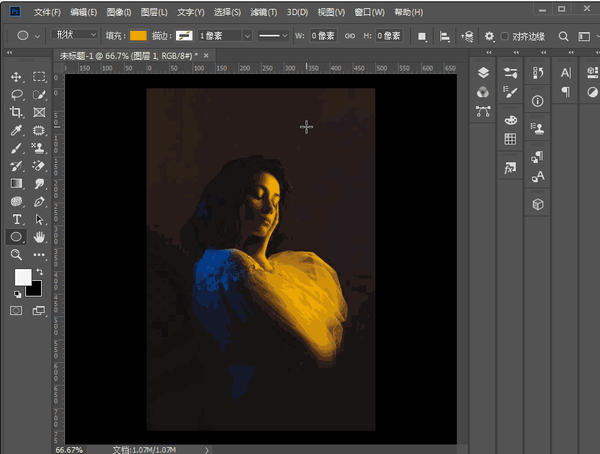Select the Eyedropper tool
This screenshot has height=454, width=600.
[16, 131]
